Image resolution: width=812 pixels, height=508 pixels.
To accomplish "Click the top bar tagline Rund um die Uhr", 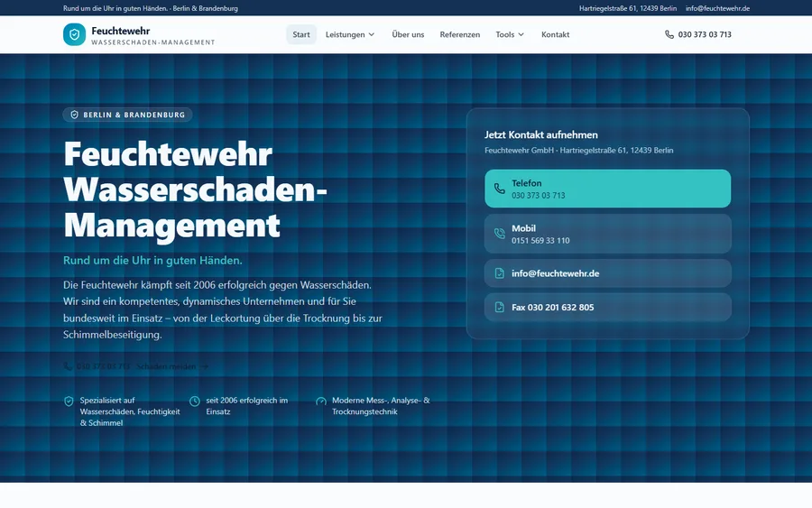I will [150, 8].
